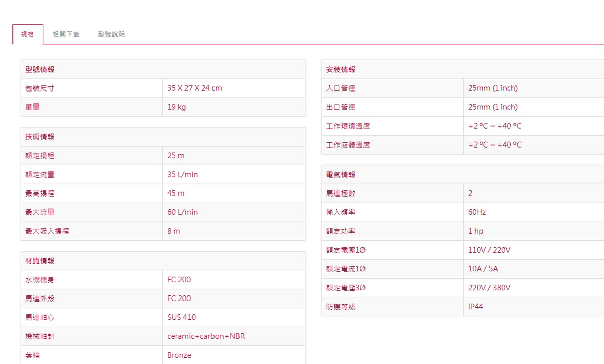Select the value 1 hp
604x364 pixels.
coord(476,231)
